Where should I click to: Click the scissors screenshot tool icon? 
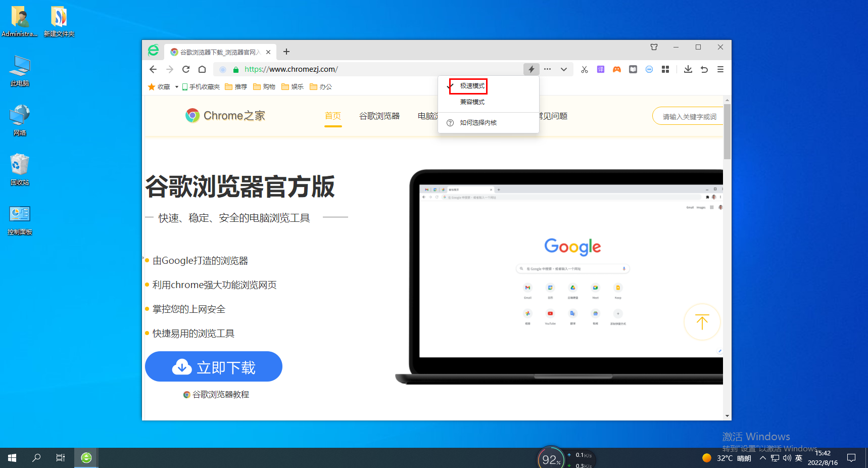coord(585,69)
